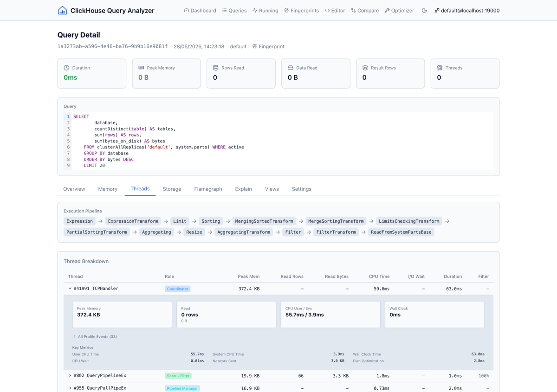Switch to the Views tab
557x392 pixels.
point(272,189)
